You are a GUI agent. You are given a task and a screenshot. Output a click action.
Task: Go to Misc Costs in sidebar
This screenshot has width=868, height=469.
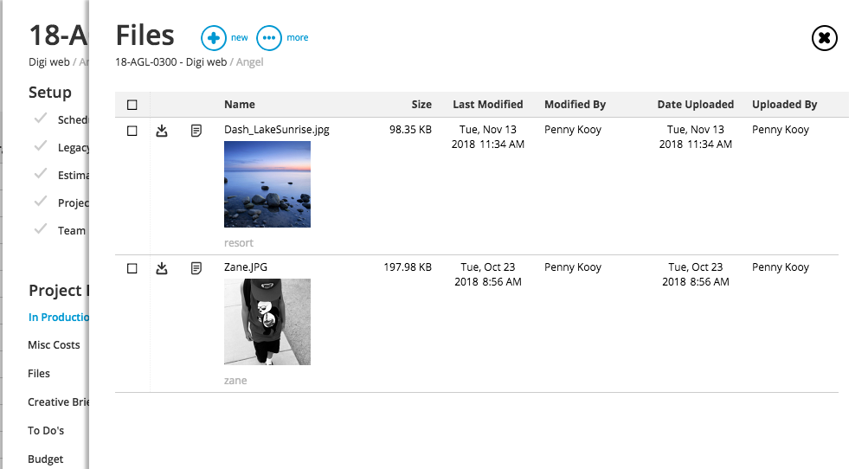pos(54,345)
